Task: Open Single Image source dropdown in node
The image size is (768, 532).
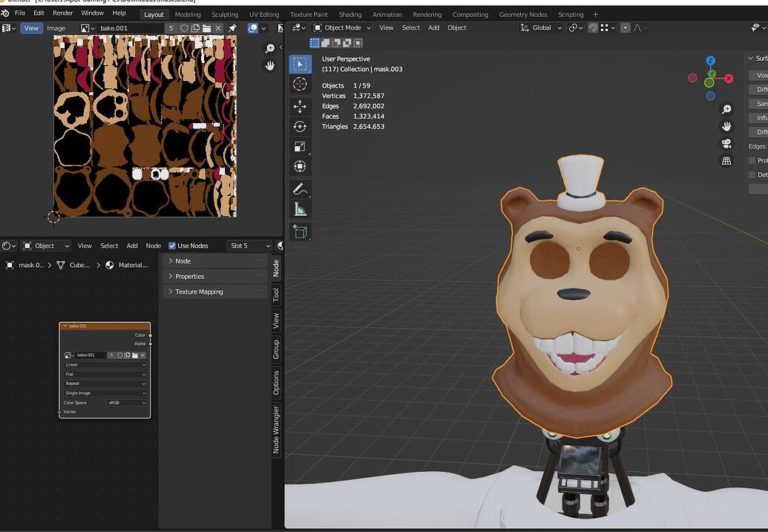Action: tap(105, 393)
